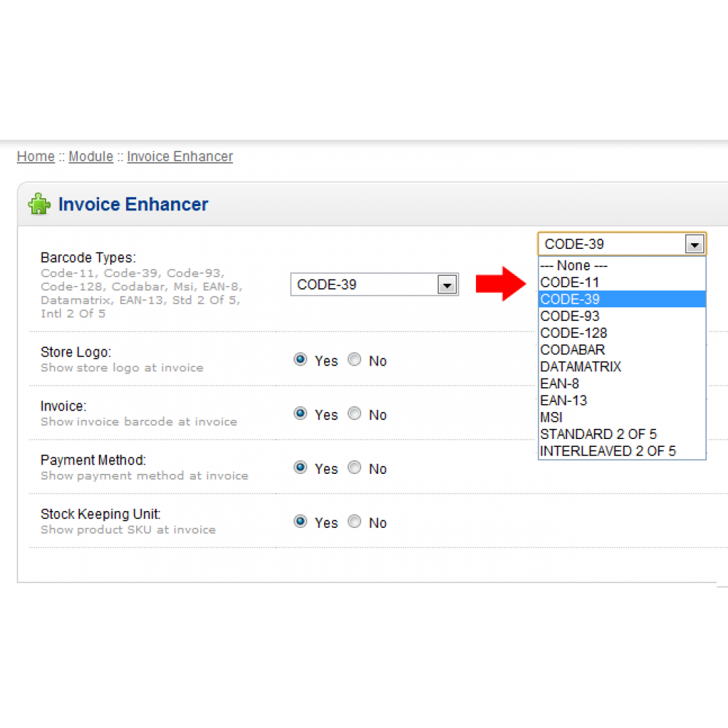Click the Barcode Types label text
The height and width of the screenshot is (728, 728).
pyautogui.click(x=87, y=257)
